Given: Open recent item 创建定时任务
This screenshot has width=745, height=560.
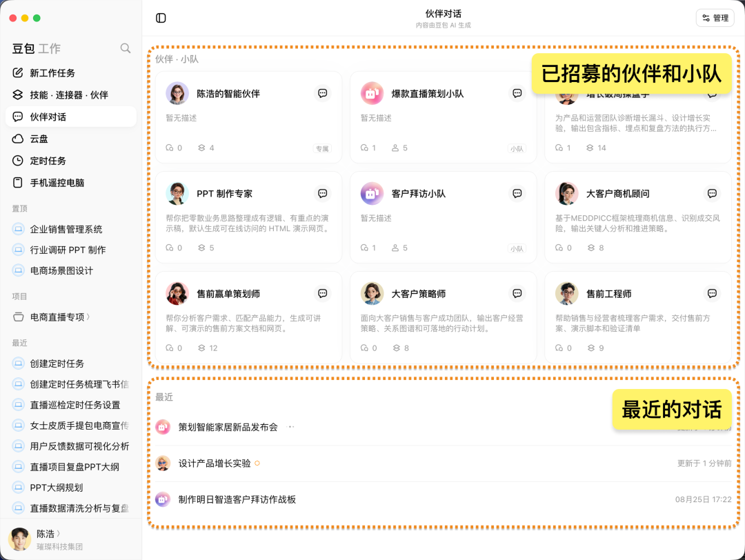Looking at the screenshot, I should coord(71,363).
